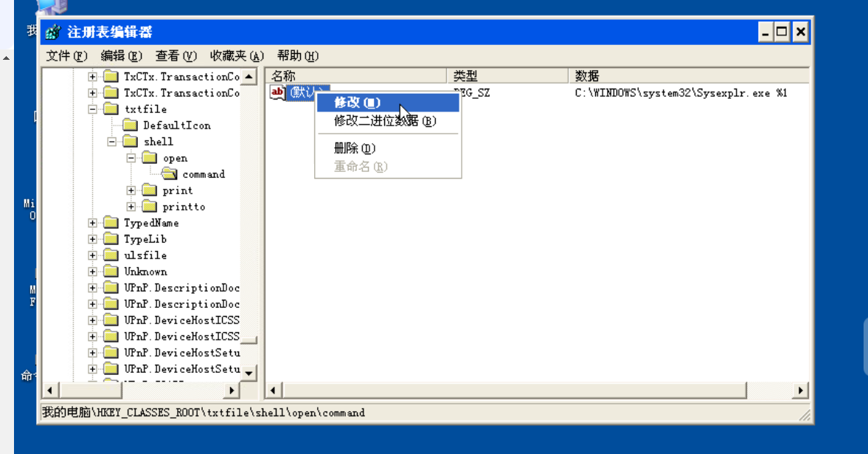868x454 pixels.
Task: Click the DefaultIcon folder icon
Action: point(131,125)
